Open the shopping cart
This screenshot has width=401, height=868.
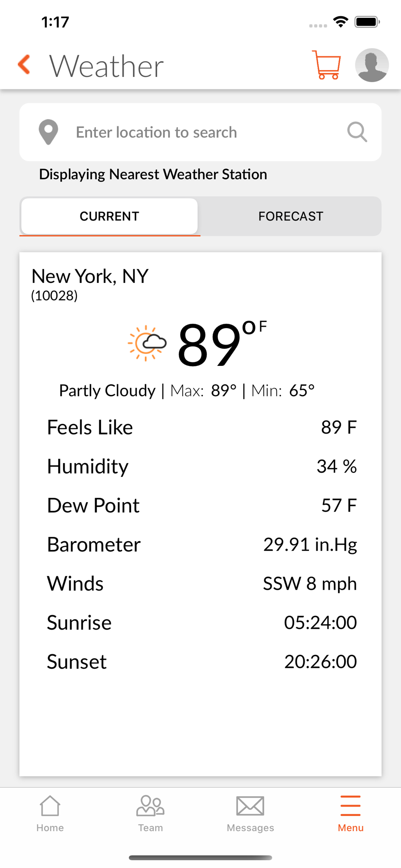pyautogui.click(x=326, y=65)
